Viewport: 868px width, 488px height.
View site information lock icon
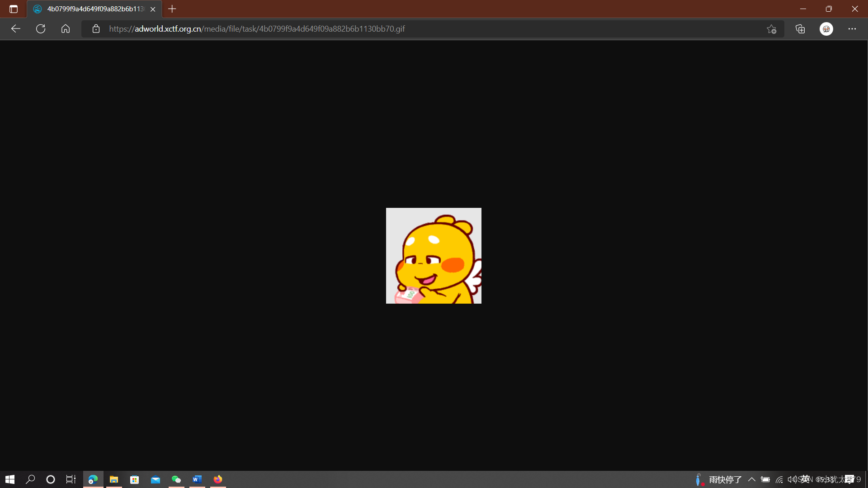[x=96, y=29]
